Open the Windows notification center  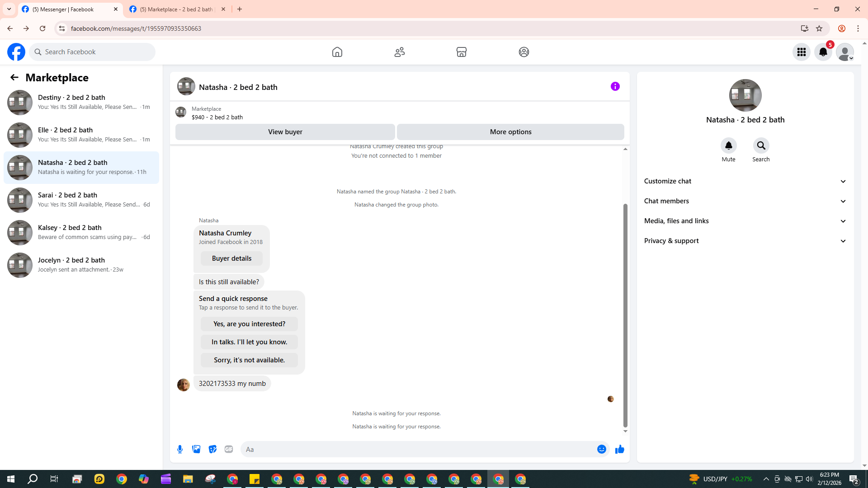[854, 479]
